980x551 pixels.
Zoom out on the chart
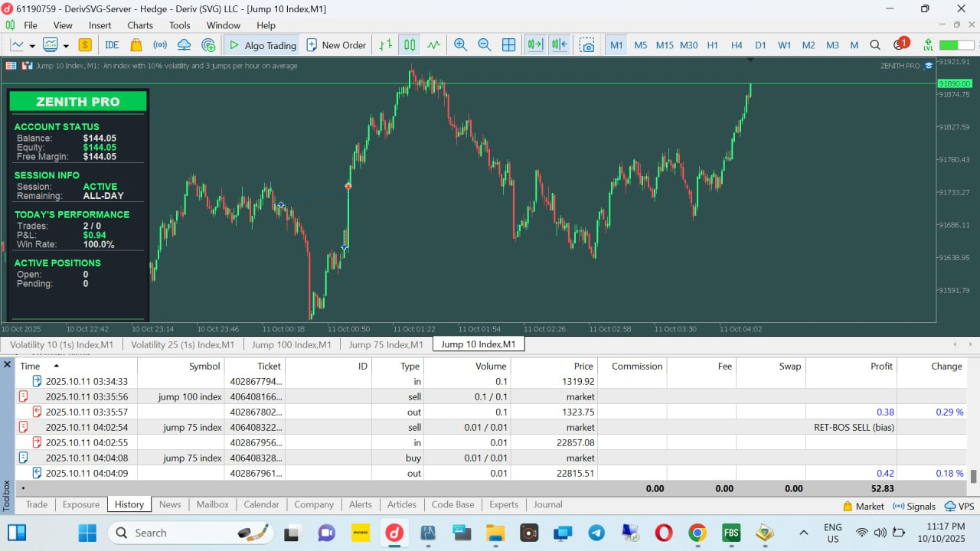(485, 45)
